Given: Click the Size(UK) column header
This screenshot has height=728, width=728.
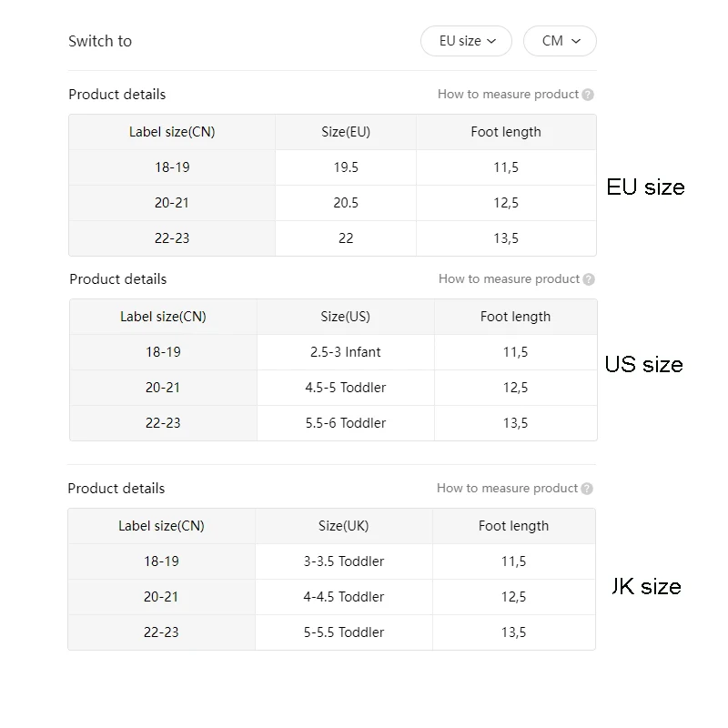Looking at the screenshot, I should click(344, 526).
